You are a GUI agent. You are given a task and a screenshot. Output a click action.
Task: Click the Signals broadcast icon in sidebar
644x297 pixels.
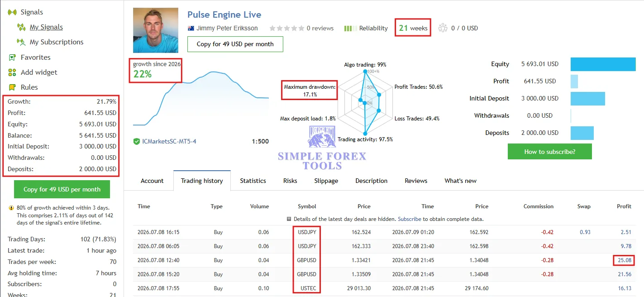[12, 12]
